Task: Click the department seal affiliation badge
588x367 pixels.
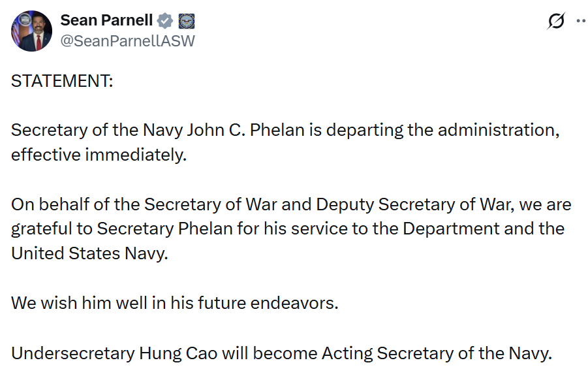Action: (186, 21)
